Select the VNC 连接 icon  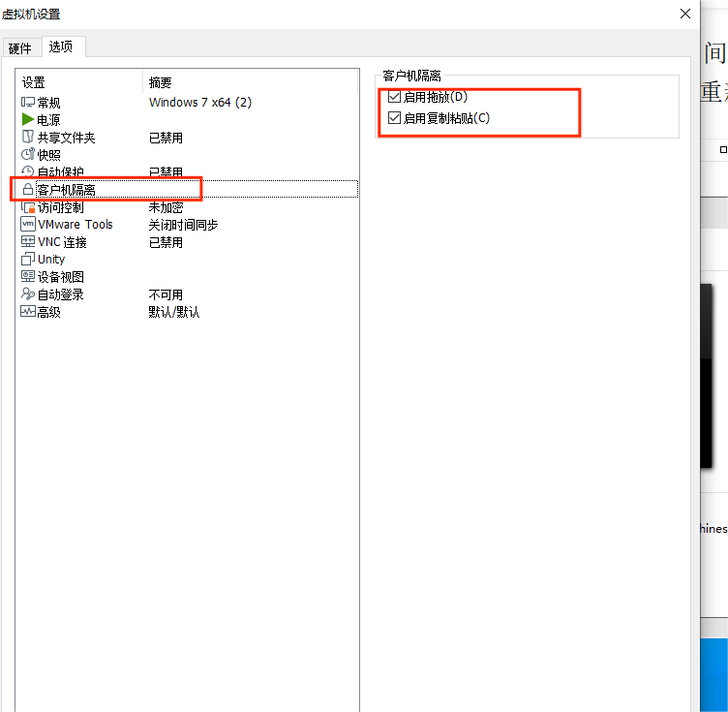click(28, 242)
